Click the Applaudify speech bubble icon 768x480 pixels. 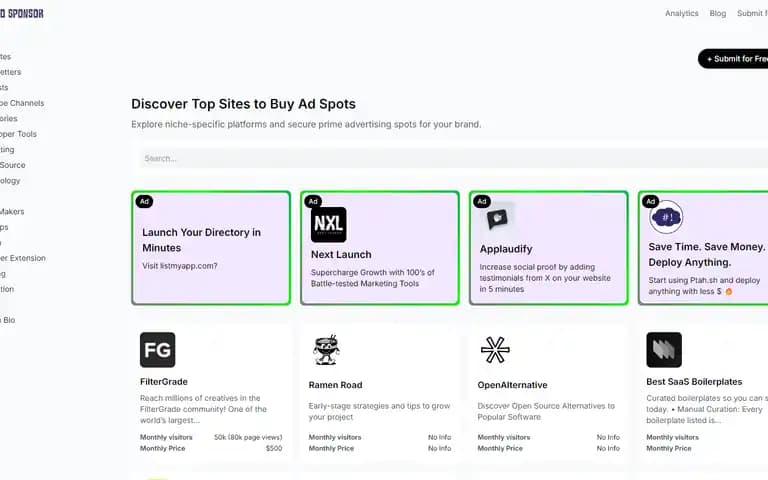click(x=498, y=218)
